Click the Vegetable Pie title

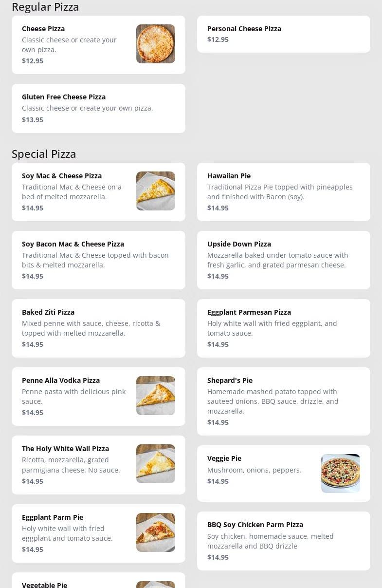click(44, 585)
